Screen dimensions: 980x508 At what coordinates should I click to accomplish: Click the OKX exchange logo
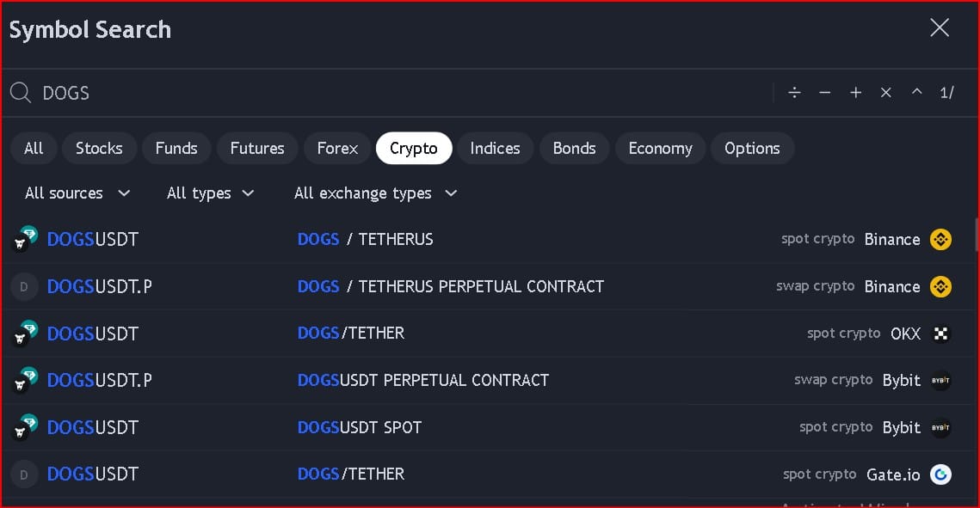[940, 334]
